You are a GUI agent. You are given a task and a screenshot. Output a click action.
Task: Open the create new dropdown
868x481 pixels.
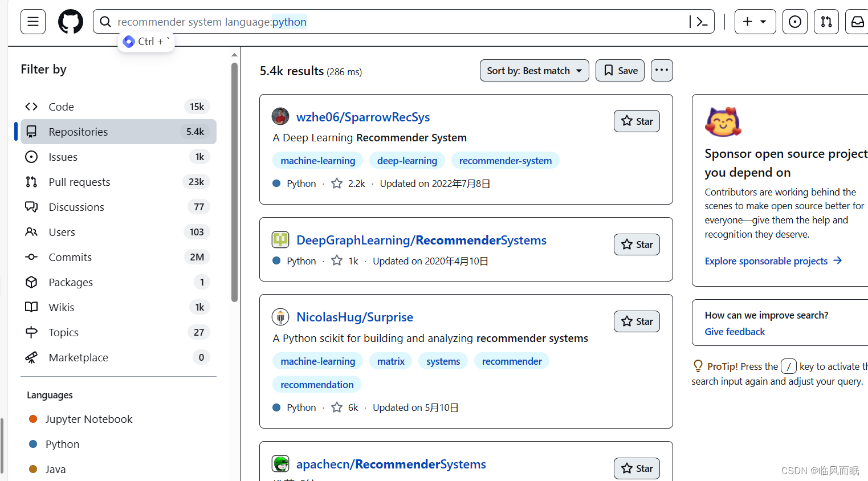coord(755,22)
